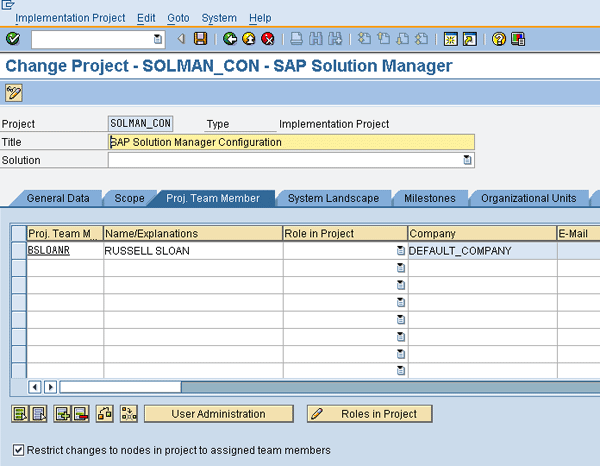Click the Customize Local Layout monitor icon
The width and height of the screenshot is (600, 466).
click(518, 39)
